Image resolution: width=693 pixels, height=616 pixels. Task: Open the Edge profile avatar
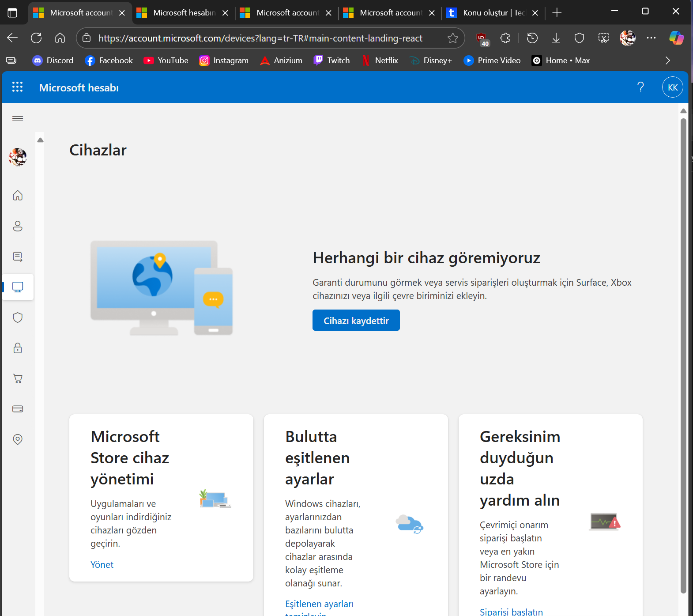click(x=628, y=38)
